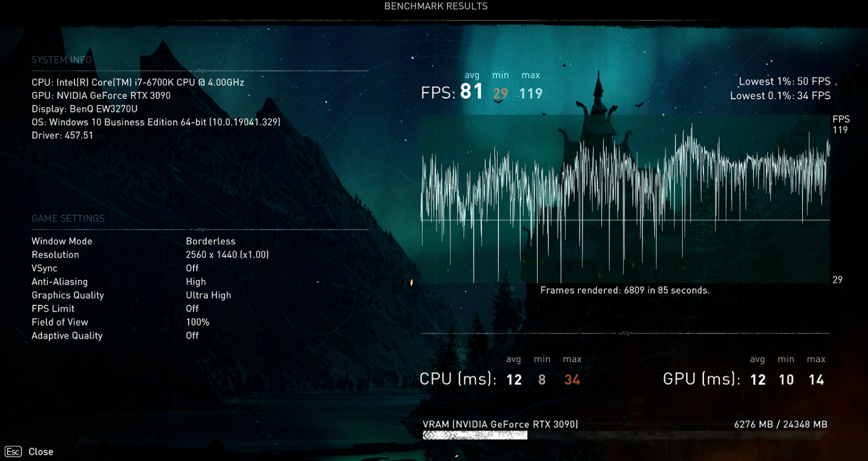Screen dimensions: 868x461
Task: Click the Borderless value
Action: coord(211,241)
